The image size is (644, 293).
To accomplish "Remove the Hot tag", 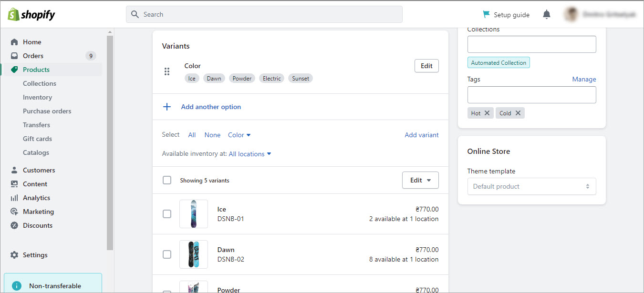I will tap(487, 113).
